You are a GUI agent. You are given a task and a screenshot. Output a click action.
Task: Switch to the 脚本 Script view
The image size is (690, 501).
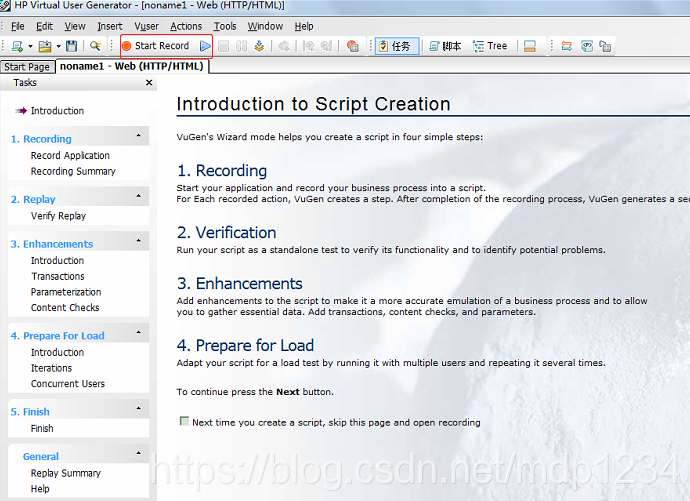445,46
